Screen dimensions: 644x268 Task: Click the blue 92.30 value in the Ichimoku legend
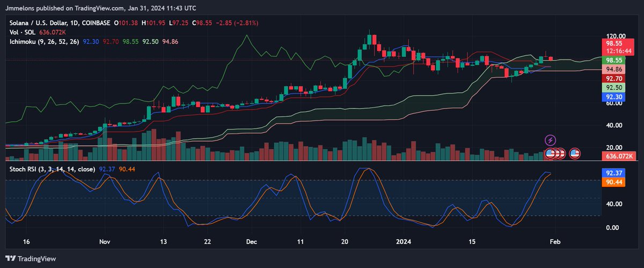(91, 41)
